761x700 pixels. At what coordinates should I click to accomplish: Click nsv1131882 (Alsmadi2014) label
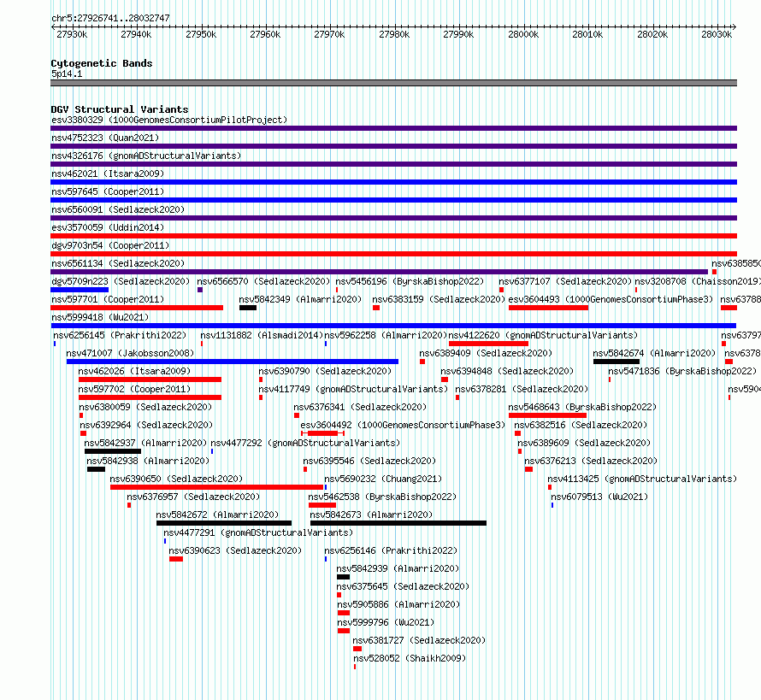(263, 335)
